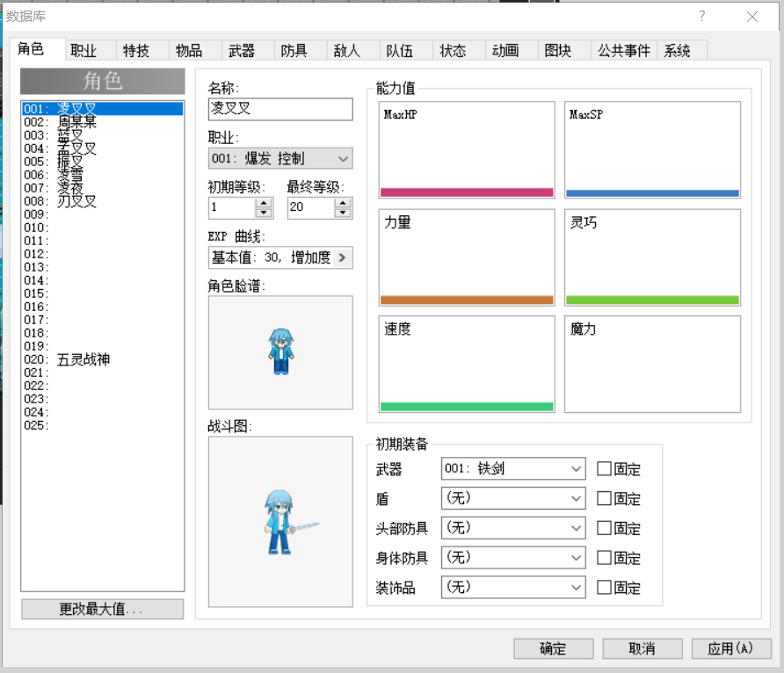
Task: Open the 速度 parameter curve
Action: pos(467,365)
